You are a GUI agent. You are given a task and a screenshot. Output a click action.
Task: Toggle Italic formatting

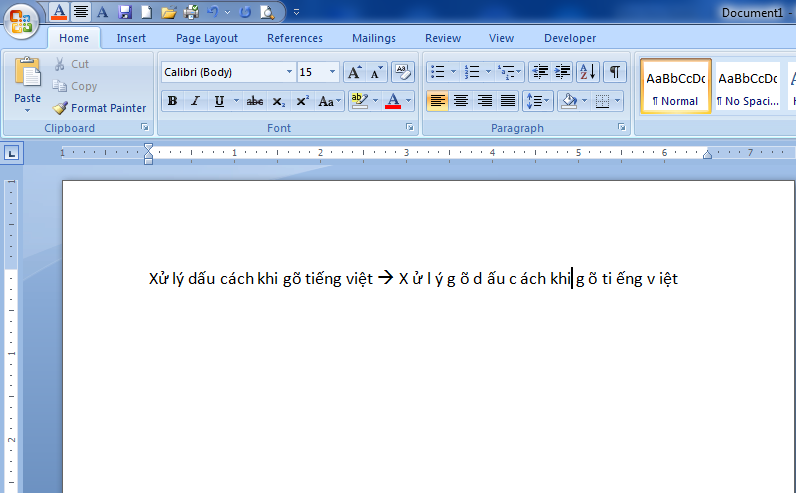[x=194, y=101]
